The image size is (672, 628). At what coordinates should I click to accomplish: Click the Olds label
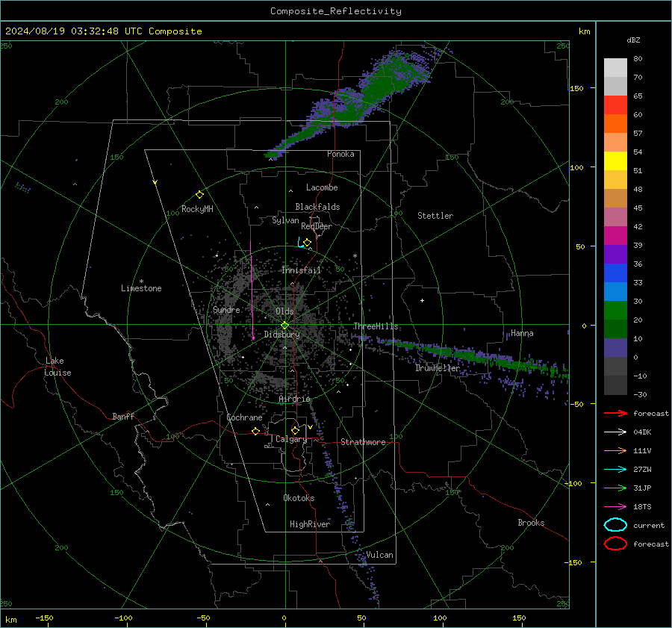(x=284, y=311)
